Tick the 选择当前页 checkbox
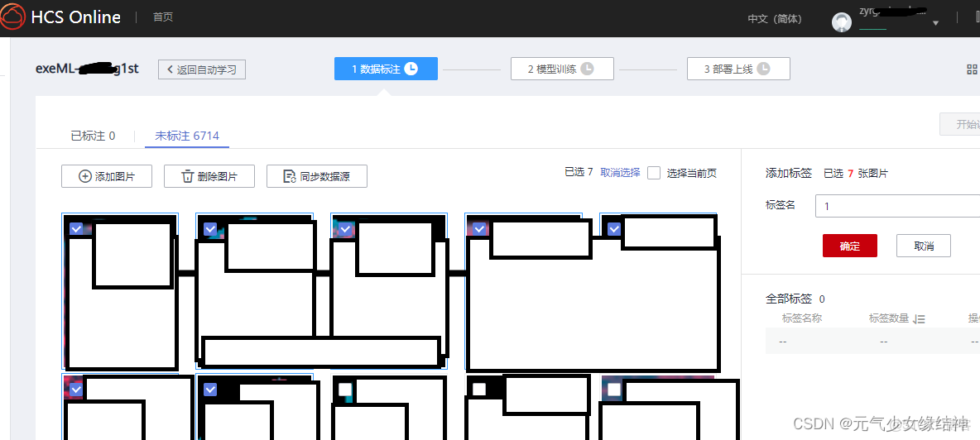This screenshot has width=980, height=440. [x=654, y=173]
